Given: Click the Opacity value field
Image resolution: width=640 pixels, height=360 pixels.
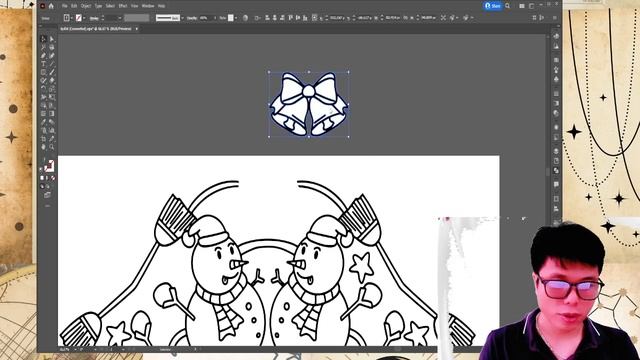Looking at the screenshot, I should [206, 18].
